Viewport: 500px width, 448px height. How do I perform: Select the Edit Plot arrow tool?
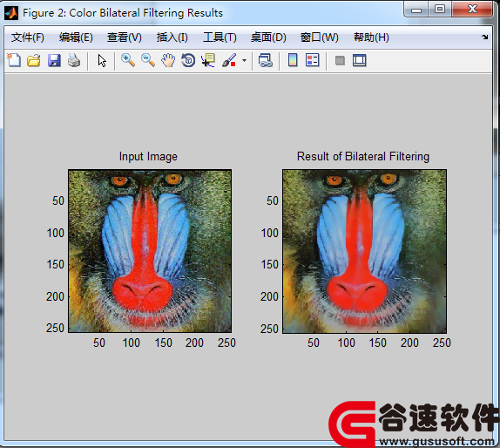pos(102,60)
